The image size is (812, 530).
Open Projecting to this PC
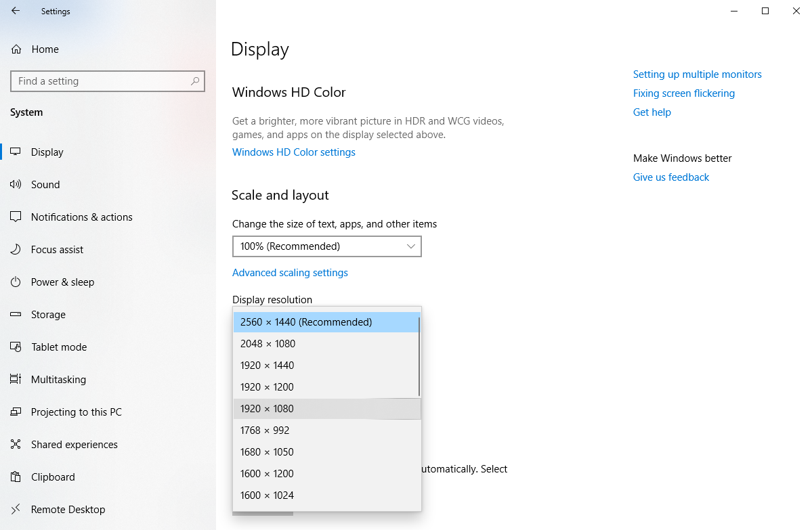(108, 412)
